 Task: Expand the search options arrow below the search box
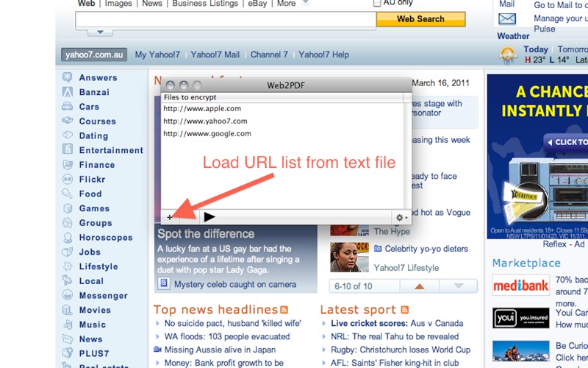(x=100, y=32)
